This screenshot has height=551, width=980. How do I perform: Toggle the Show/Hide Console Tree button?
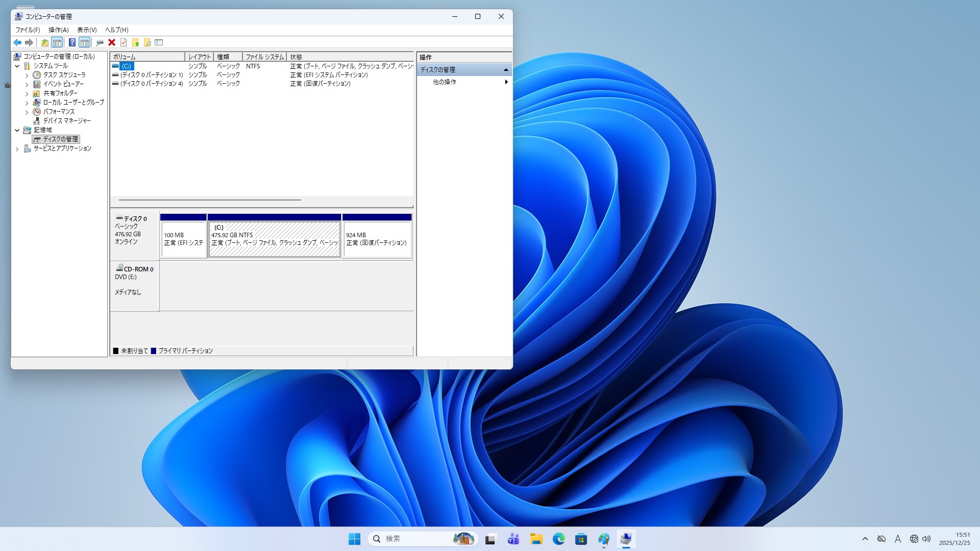click(x=57, y=42)
